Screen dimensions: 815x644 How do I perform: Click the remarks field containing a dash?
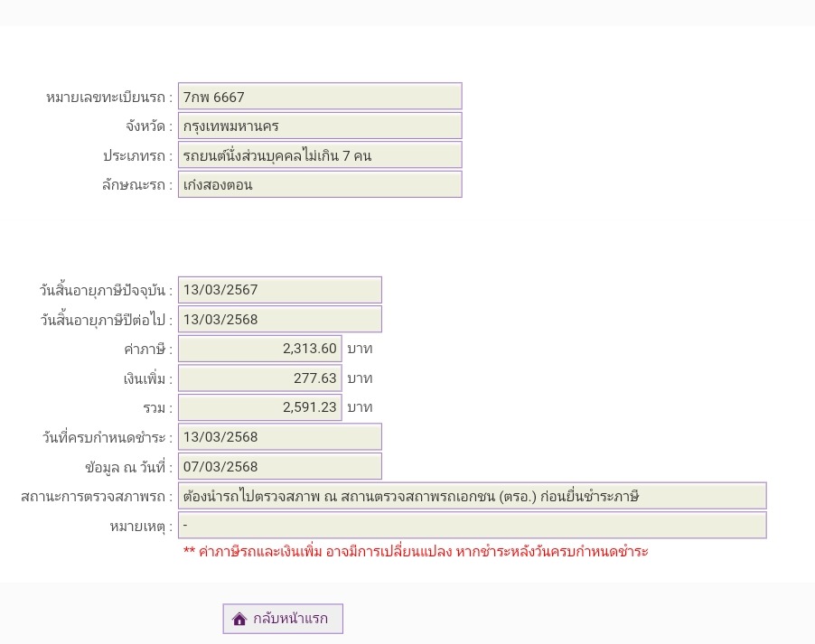tap(472, 525)
